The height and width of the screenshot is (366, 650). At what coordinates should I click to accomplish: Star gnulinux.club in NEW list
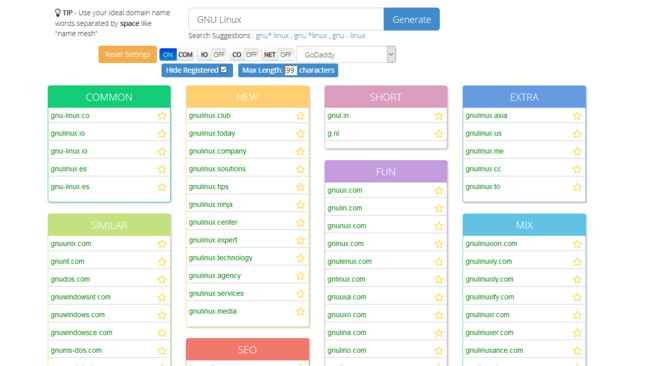coord(301,116)
